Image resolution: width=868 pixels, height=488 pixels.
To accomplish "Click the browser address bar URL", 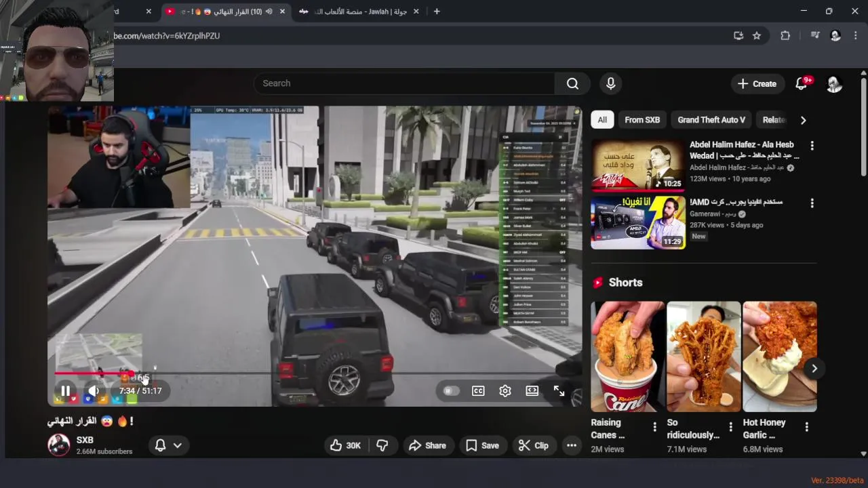I will point(167,36).
